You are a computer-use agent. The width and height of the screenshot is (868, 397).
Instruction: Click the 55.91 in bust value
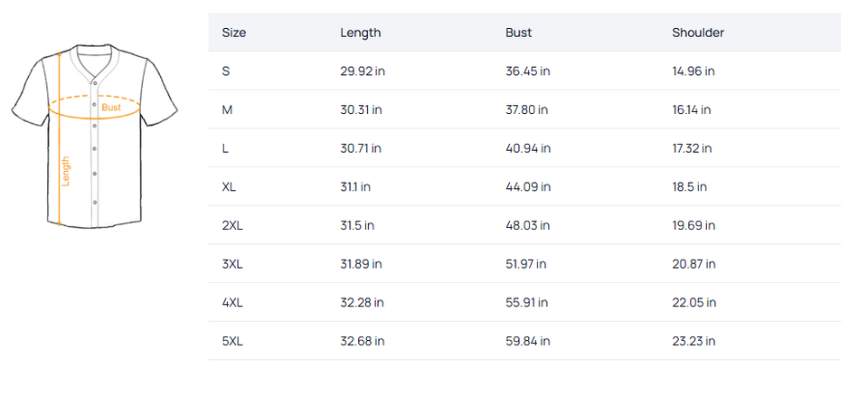point(528,302)
